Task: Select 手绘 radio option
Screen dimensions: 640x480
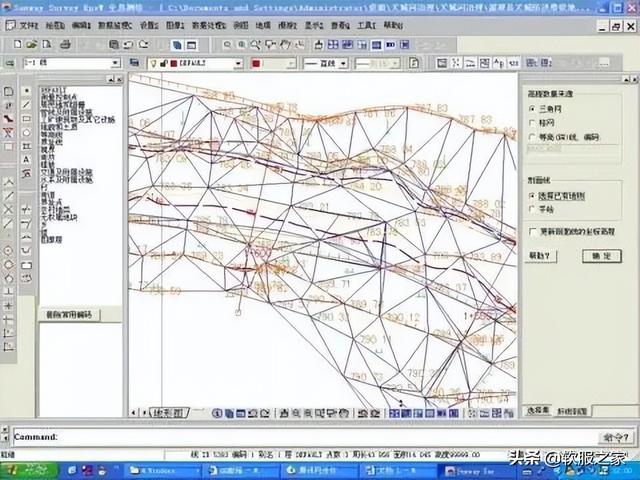Action: pyautogui.click(x=531, y=209)
